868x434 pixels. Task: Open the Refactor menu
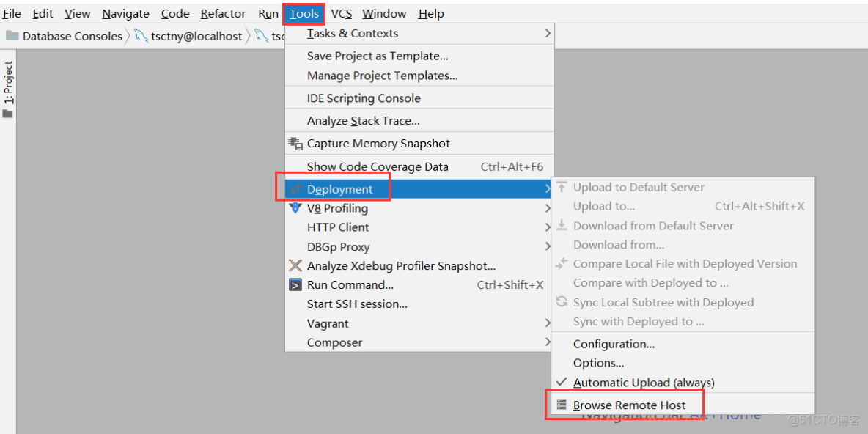pos(223,14)
